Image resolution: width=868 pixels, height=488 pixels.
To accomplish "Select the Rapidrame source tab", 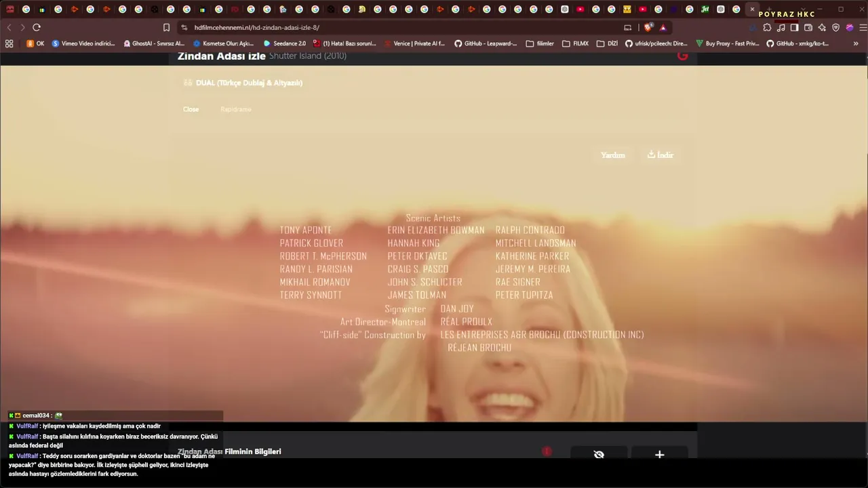I will (x=236, y=109).
